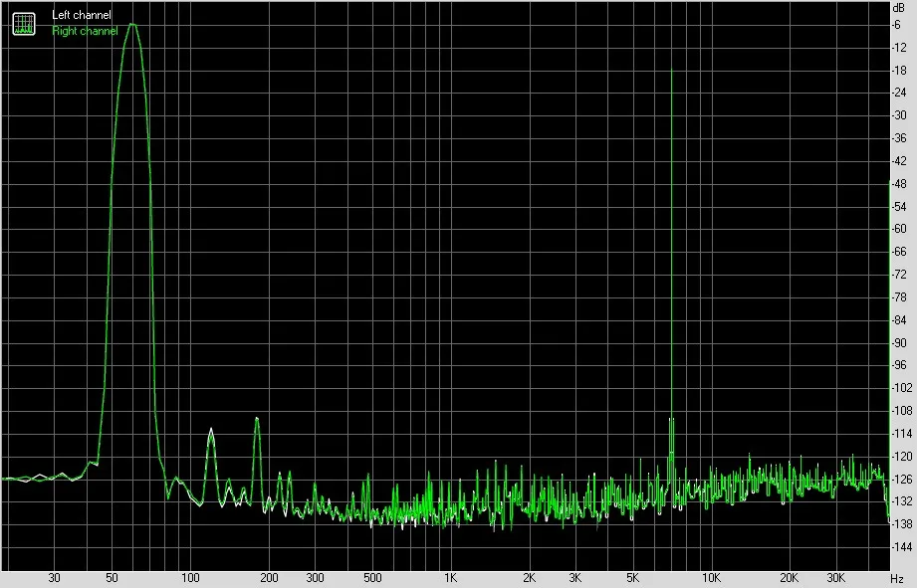Screen dimensions: 917x588
Task: Click the -60 dB axis value
Action: point(899,229)
